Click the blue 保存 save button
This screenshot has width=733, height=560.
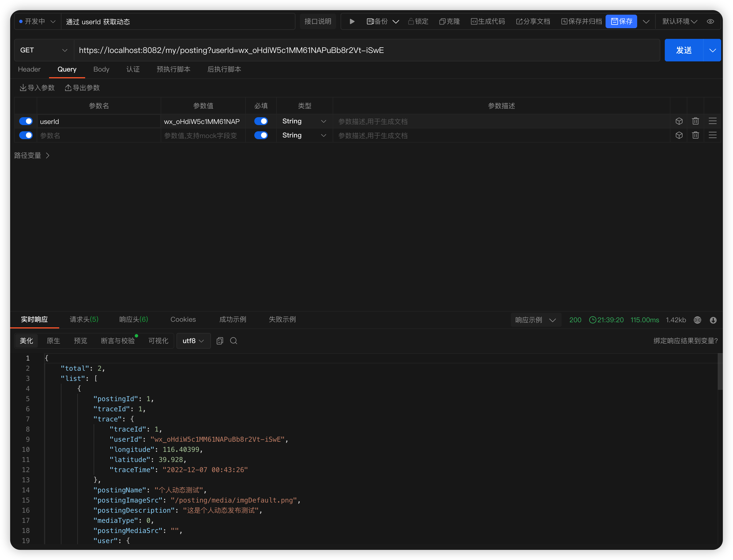[x=621, y=22]
